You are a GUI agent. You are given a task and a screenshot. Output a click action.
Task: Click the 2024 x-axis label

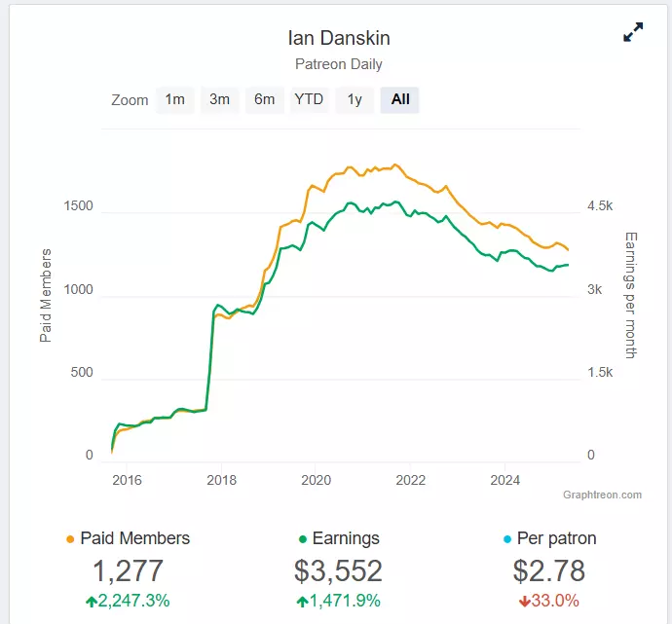(x=504, y=480)
